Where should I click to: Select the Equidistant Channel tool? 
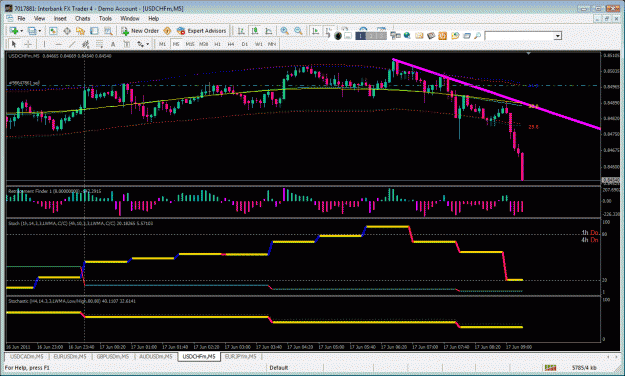[x=85, y=44]
